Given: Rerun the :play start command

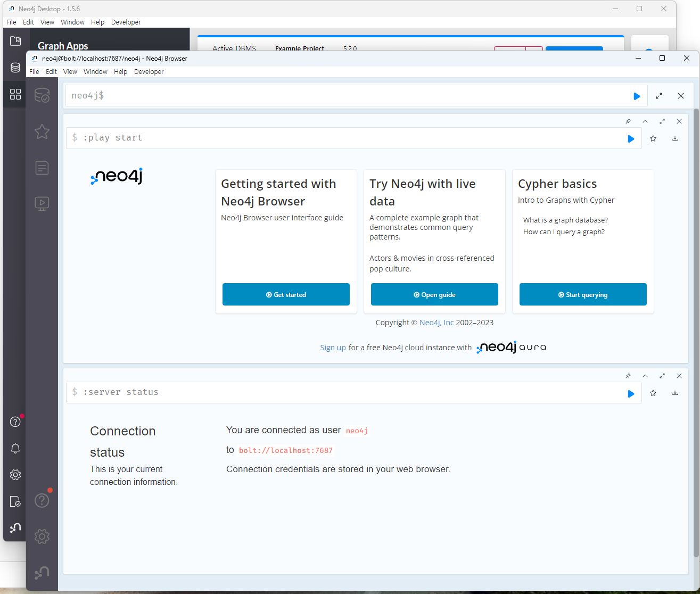Looking at the screenshot, I should click(x=631, y=139).
